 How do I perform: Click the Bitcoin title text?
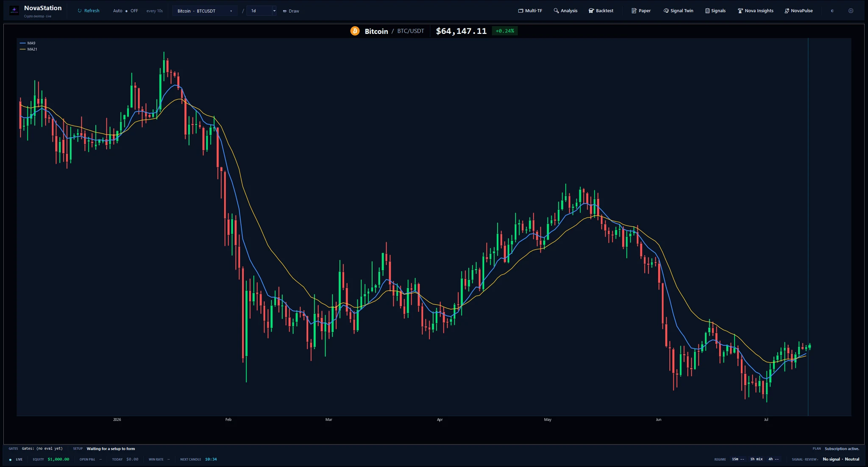click(376, 31)
